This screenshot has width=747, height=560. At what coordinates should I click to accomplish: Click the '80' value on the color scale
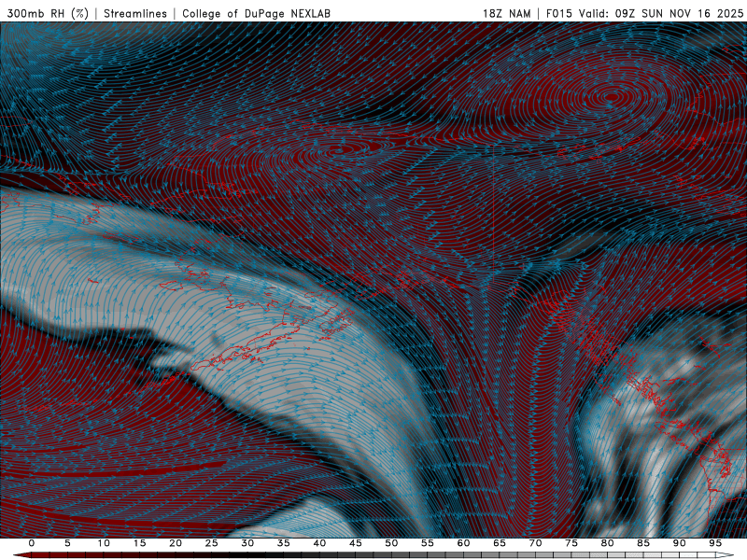pos(607,543)
